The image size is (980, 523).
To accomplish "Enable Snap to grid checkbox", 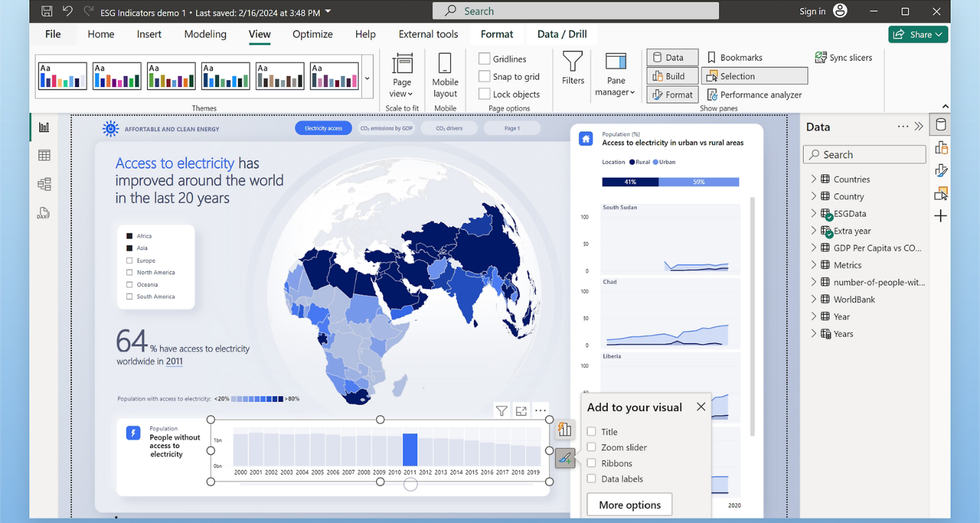I will click(x=484, y=76).
